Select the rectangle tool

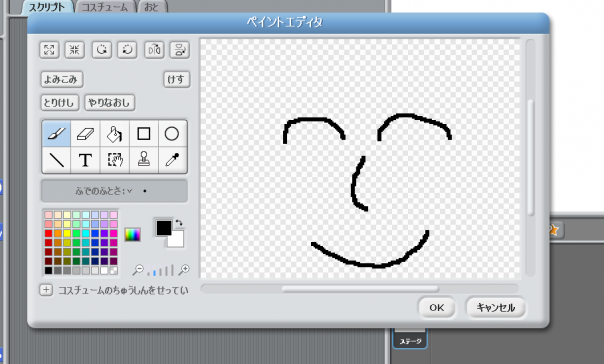click(x=144, y=134)
